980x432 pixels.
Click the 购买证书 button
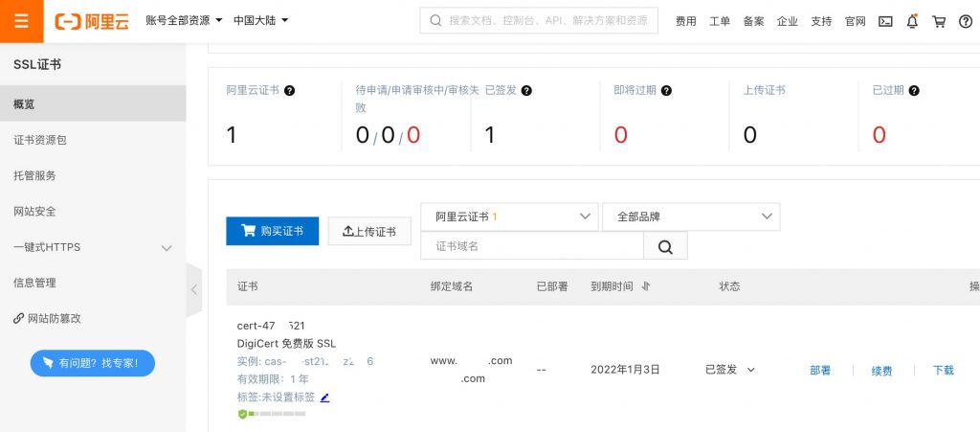pos(273,231)
